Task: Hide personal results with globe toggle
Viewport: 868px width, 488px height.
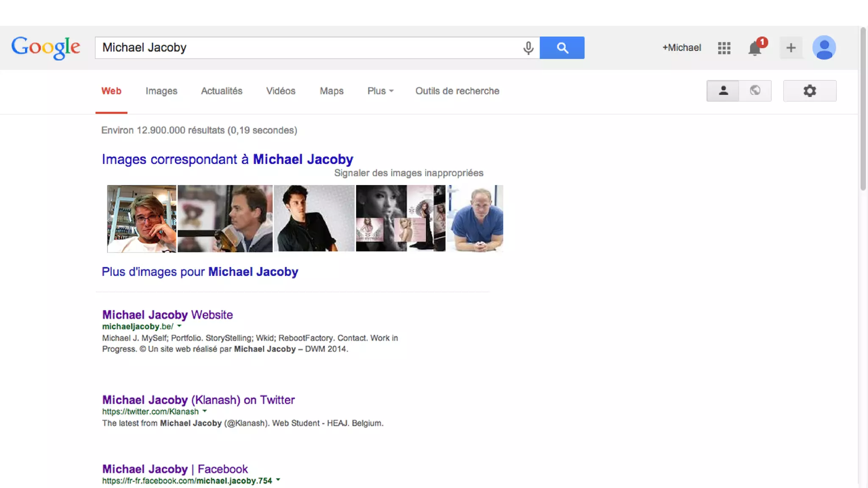Action: coord(755,91)
